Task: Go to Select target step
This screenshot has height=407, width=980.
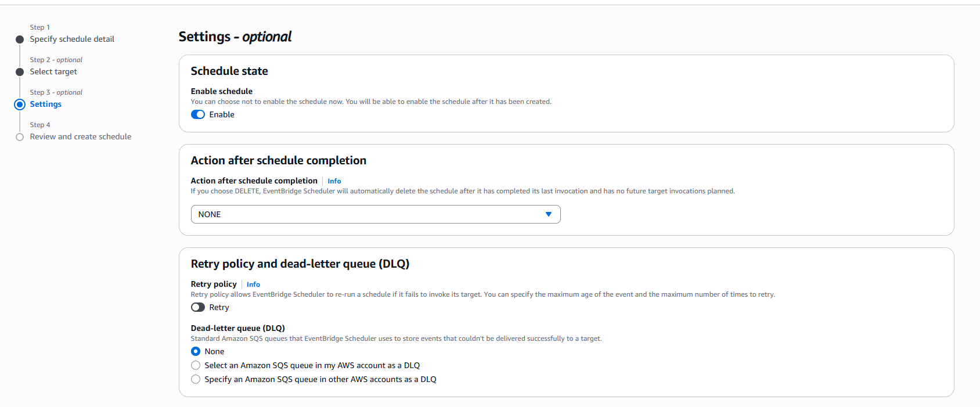Action: (x=53, y=71)
